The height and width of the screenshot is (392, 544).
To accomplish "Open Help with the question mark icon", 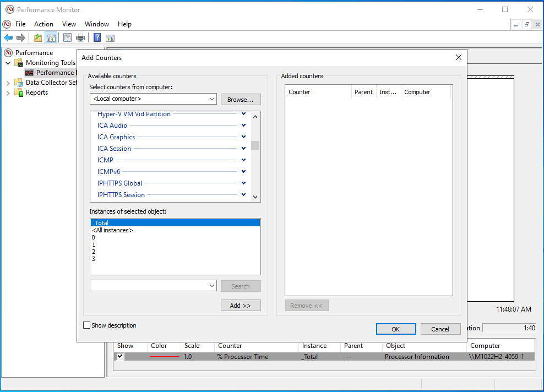I will (x=97, y=37).
